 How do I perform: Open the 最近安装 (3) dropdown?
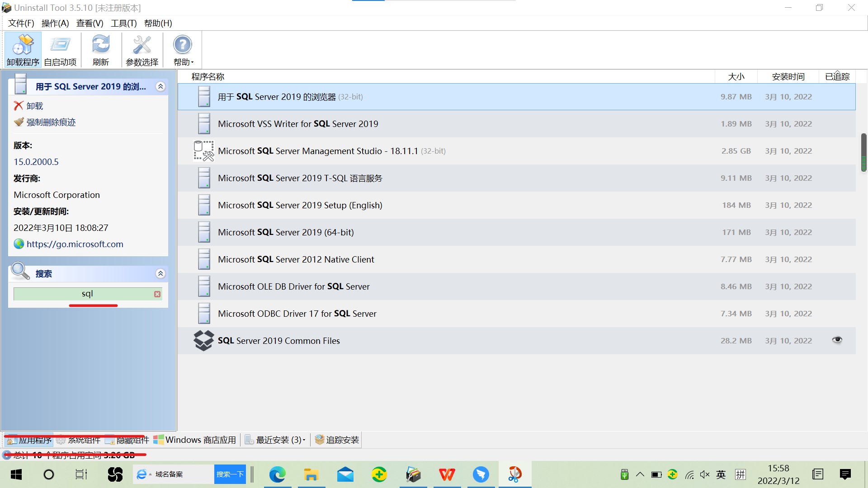[275, 440]
